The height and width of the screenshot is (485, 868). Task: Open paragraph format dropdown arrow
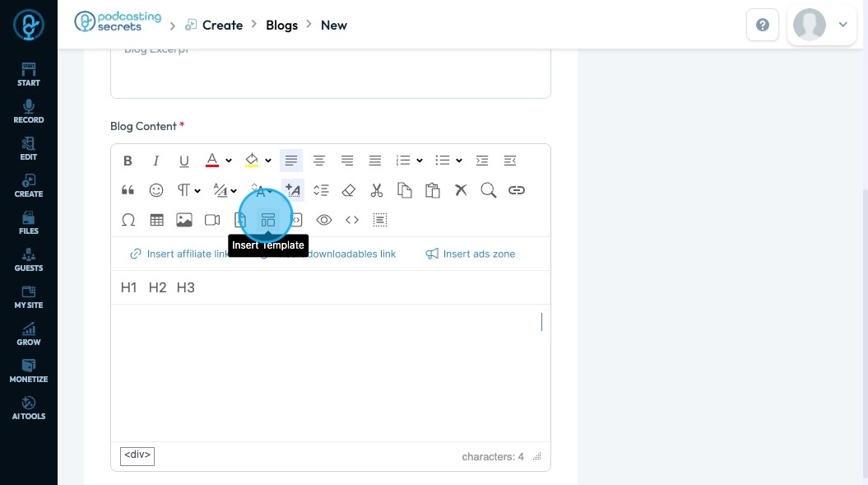(197, 191)
